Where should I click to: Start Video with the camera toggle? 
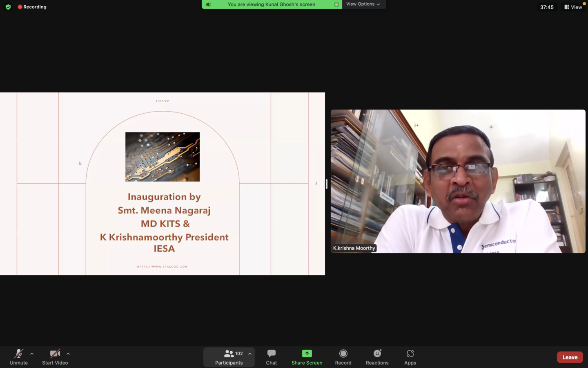click(55, 357)
